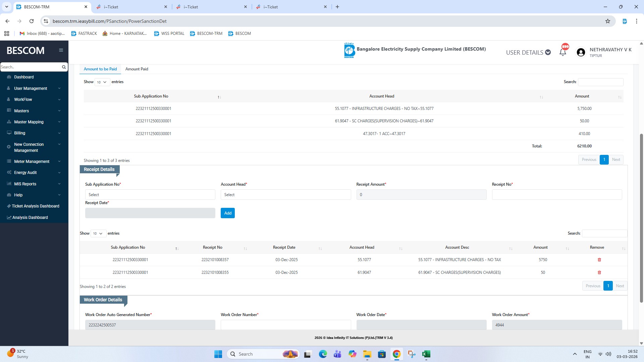644x362 pixels.
Task: Open the Dashboard sidebar item
Action: pyautogui.click(x=24, y=77)
